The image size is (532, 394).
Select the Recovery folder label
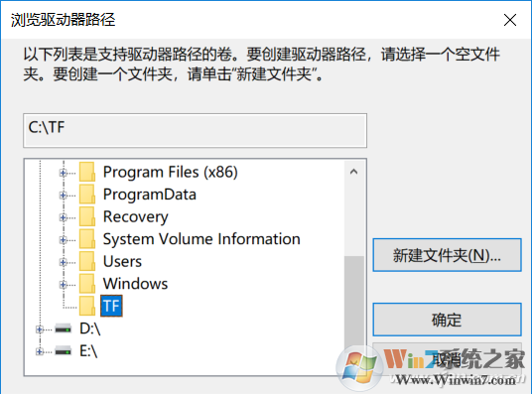tap(135, 217)
